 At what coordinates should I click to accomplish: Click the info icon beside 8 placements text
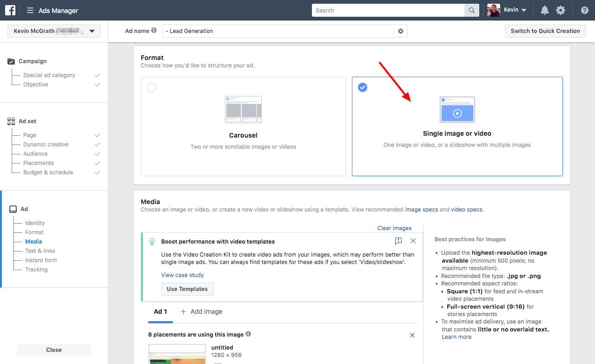(x=249, y=334)
